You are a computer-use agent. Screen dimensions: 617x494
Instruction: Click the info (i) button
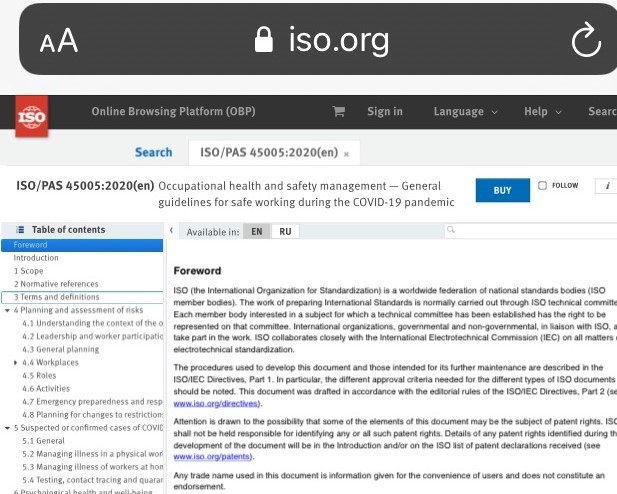[x=607, y=186]
